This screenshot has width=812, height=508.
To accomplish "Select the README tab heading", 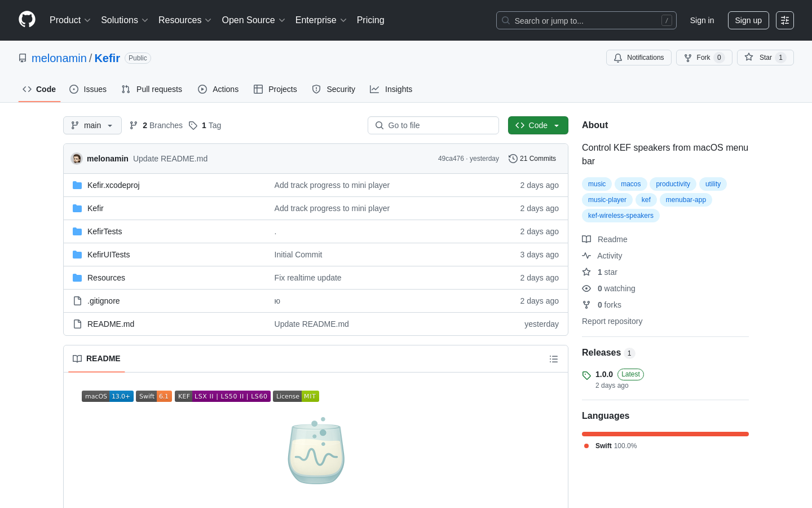I will [x=96, y=359].
